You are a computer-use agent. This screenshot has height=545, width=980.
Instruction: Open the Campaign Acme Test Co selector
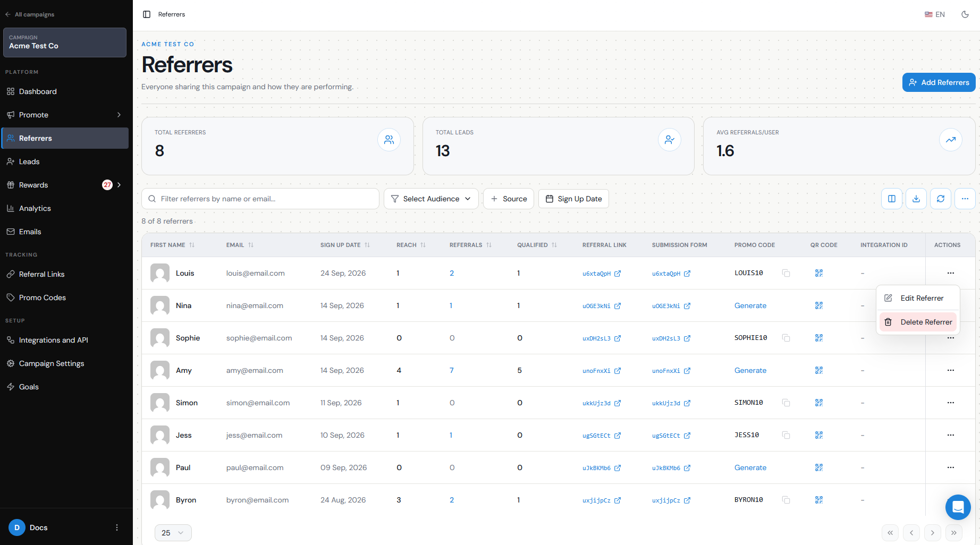(x=64, y=42)
